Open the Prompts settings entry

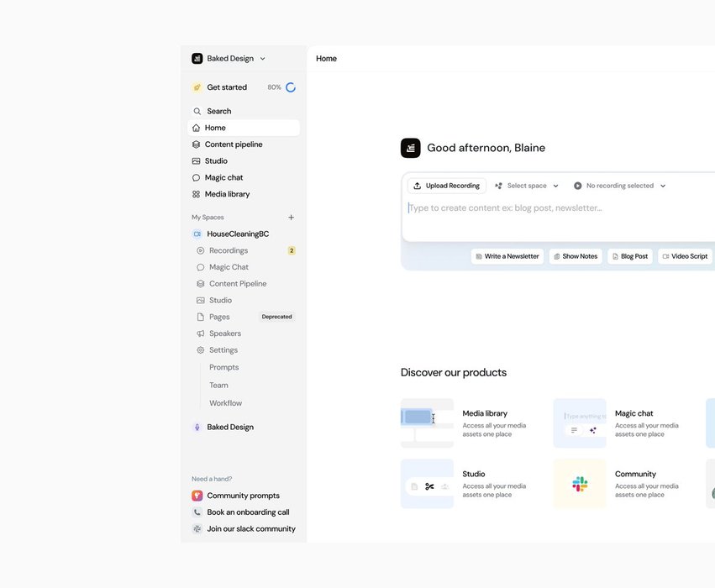[x=223, y=367]
